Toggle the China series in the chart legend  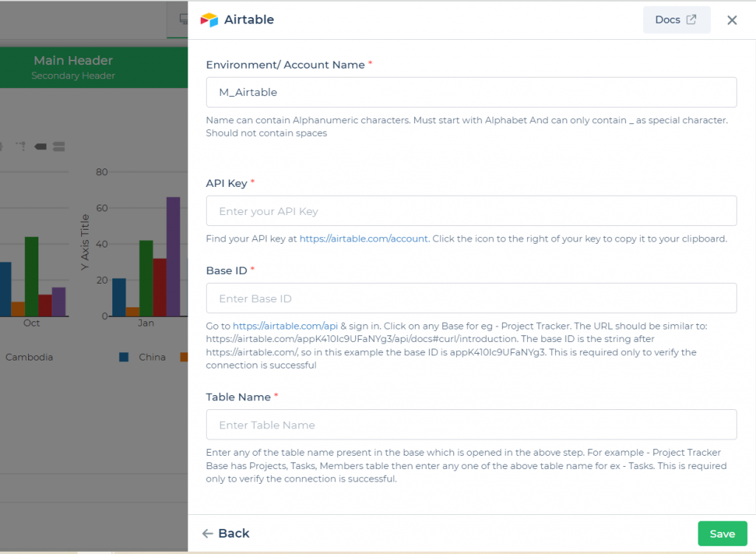[152, 357]
